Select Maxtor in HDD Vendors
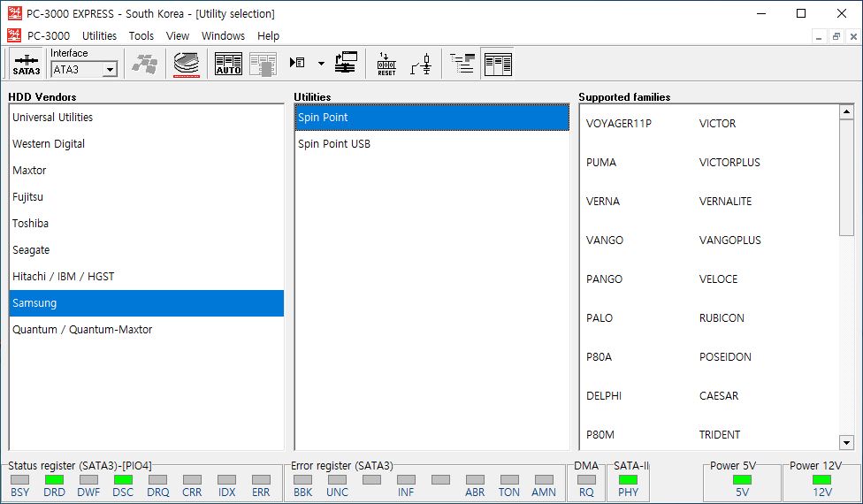The image size is (863, 504). click(x=147, y=170)
